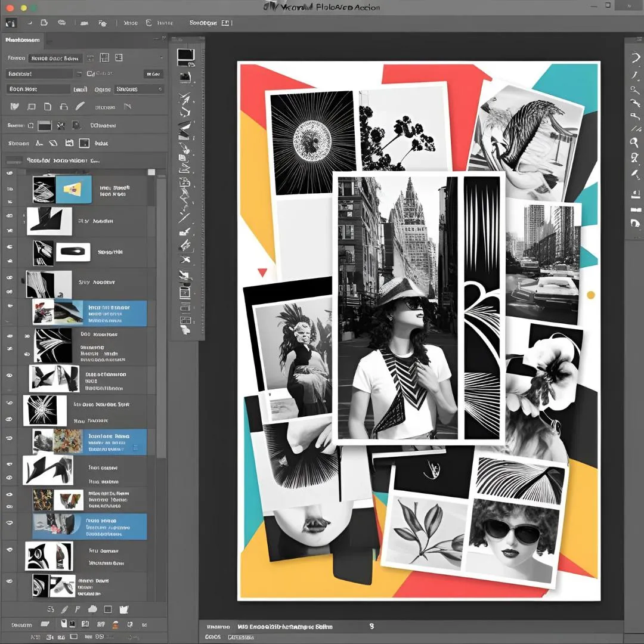Viewport: 644px width, 644px height.
Task: Click the feather brush icon in the left panel
Action: coord(80,107)
